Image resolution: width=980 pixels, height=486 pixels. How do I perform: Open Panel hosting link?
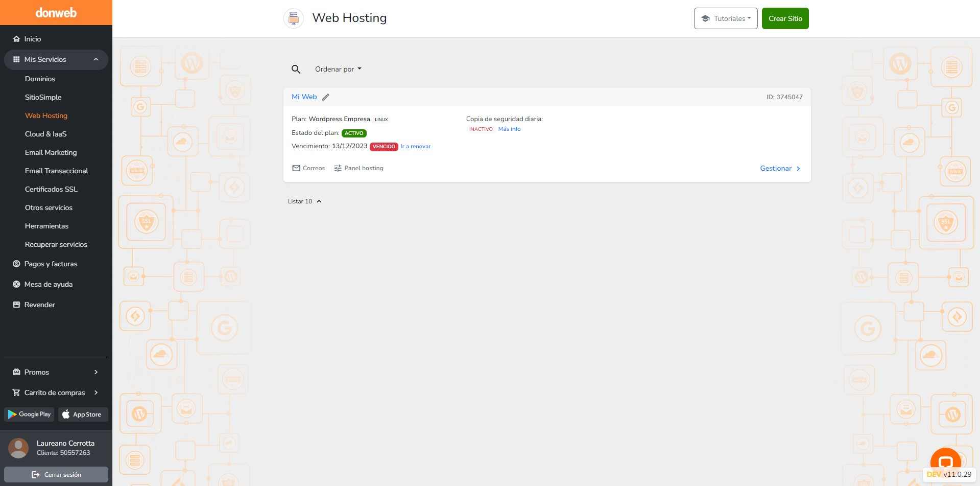pos(358,168)
